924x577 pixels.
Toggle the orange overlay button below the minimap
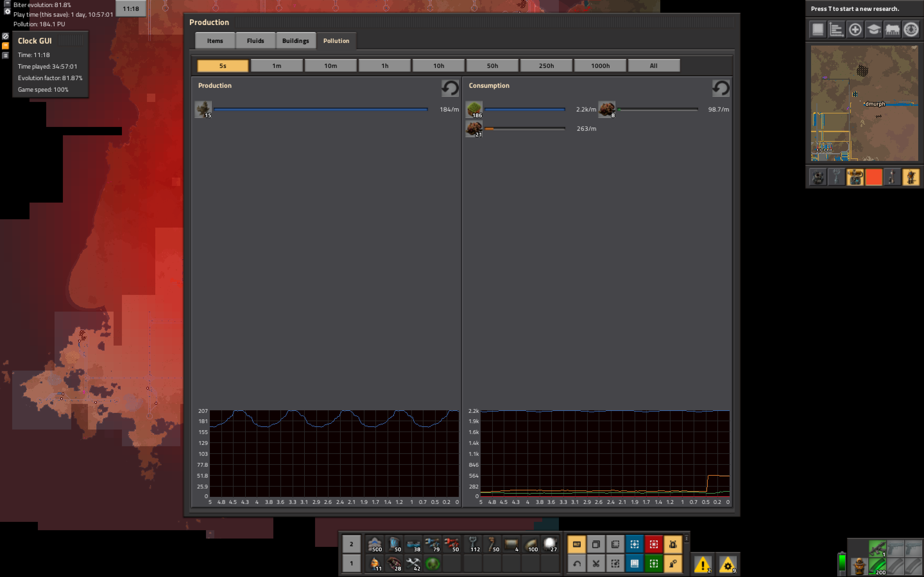point(874,177)
